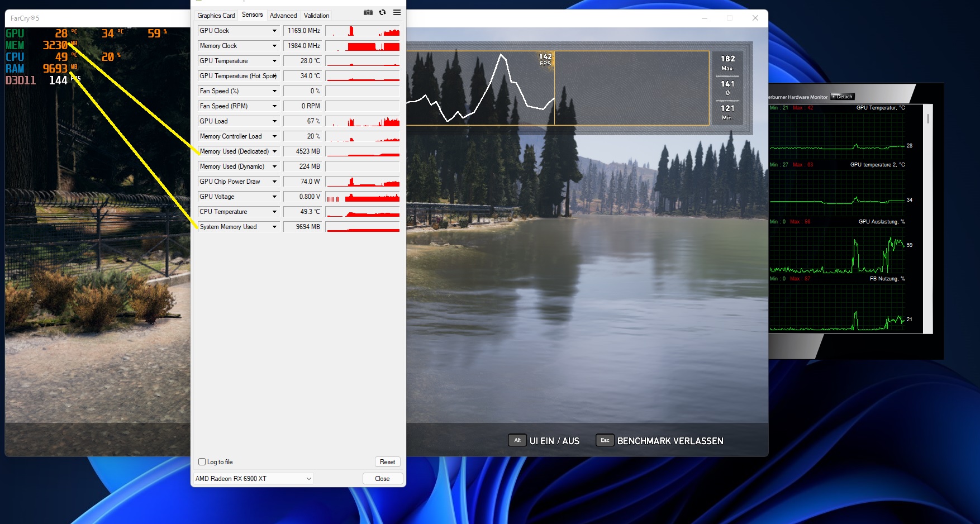The height and width of the screenshot is (524, 980).
Task: Click the Hot Spot value 34.0 °C
Action: [x=303, y=76]
